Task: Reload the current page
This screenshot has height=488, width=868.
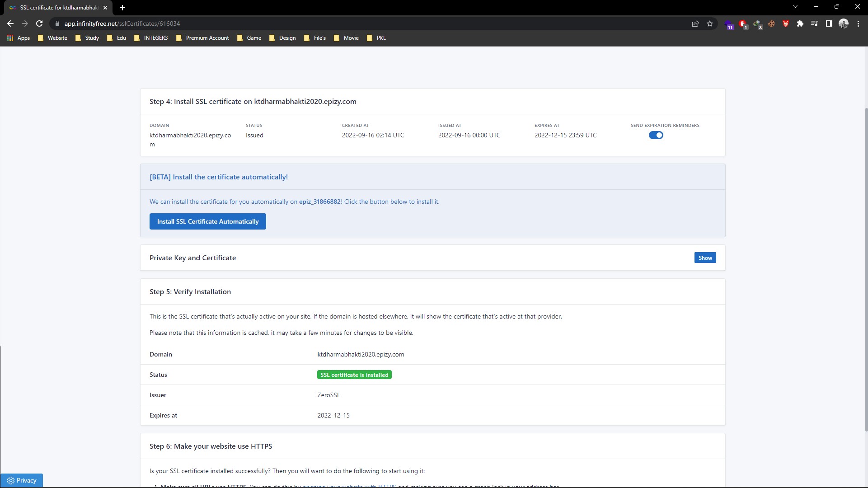Action: 39,23
